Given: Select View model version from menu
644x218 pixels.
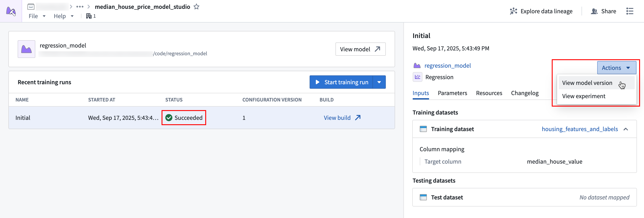Looking at the screenshot, I should 587,83.
